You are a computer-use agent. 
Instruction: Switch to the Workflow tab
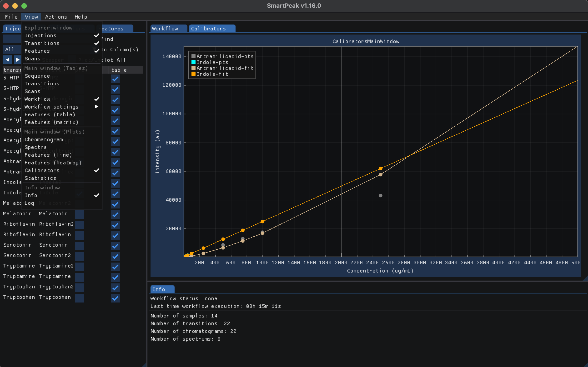tap(169, 29)
